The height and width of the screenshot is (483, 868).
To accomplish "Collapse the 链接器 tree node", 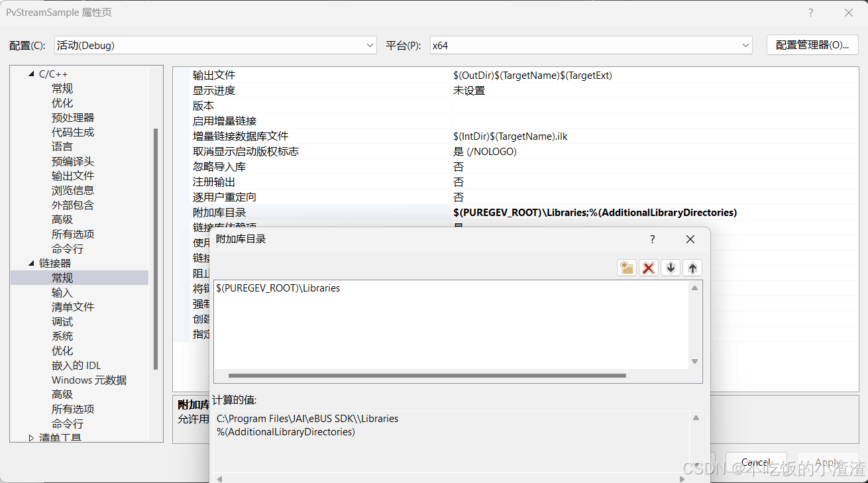I will (x=31, y=262).
